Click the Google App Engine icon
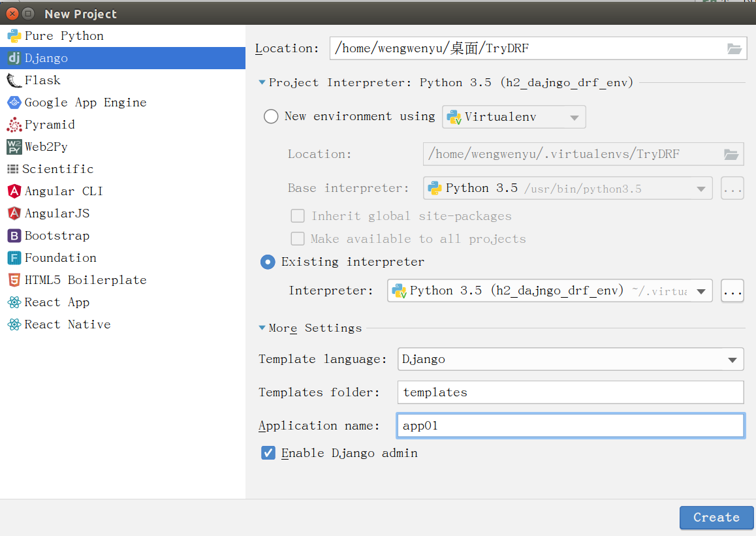 click(14, 102)
